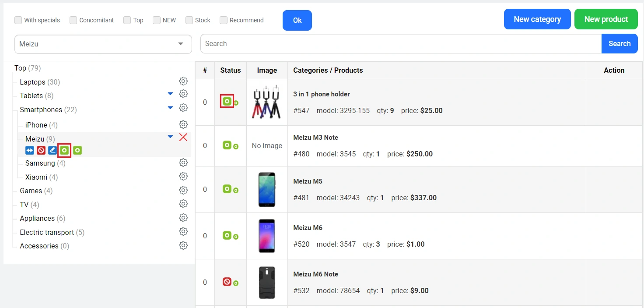The image size is (644, 308).
Task: Check the Recommend filter checkbox
Action: pos(224,20)
